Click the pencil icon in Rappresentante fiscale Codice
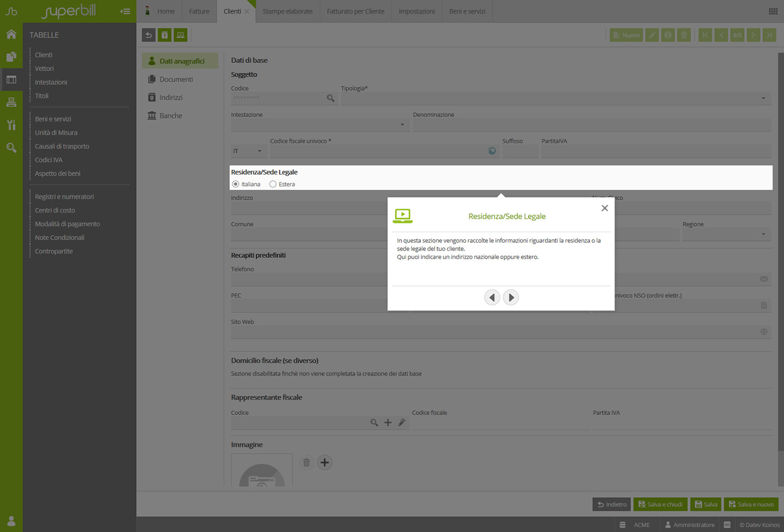Image resolution: width=784 pixels, height=532 pixels. (x=401, y=423)
